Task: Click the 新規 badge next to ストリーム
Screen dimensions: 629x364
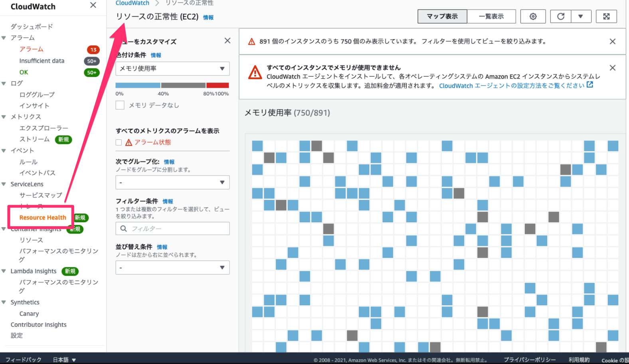Action: coord(63,139)
